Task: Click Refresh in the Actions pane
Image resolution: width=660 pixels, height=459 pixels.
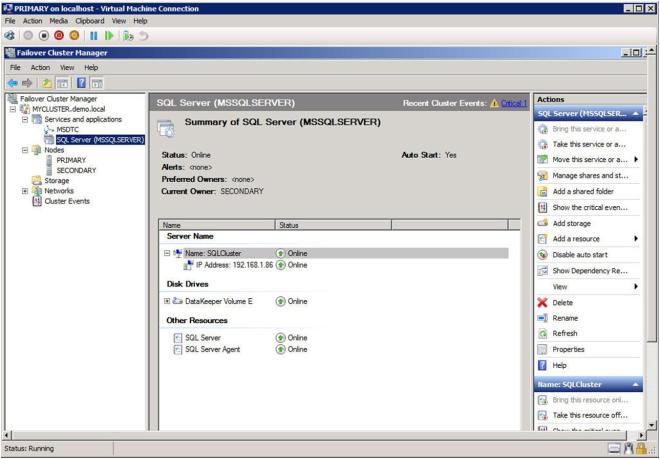Action: tap(565, 333)
